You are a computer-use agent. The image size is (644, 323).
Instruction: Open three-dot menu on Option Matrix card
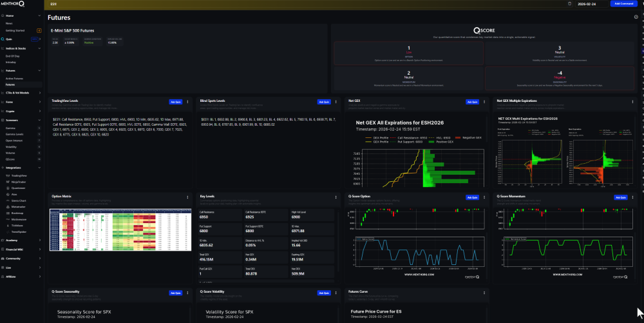(x=187, y=197)
